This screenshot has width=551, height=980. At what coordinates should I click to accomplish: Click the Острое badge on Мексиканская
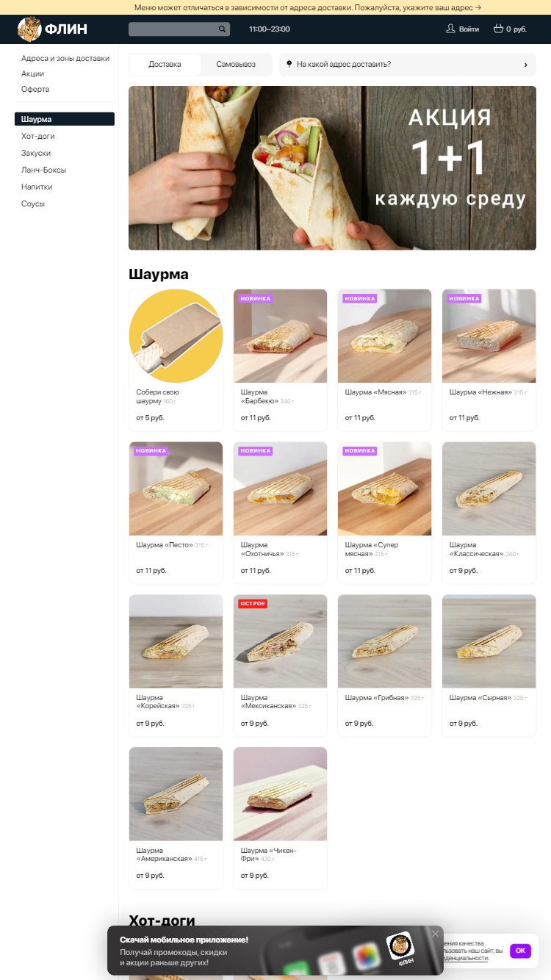(x=253, y=604)
